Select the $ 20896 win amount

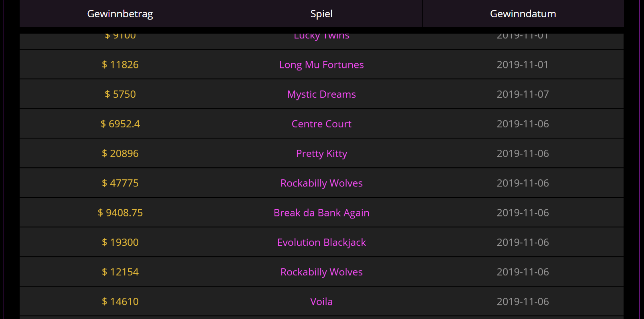tap(120, 154)
